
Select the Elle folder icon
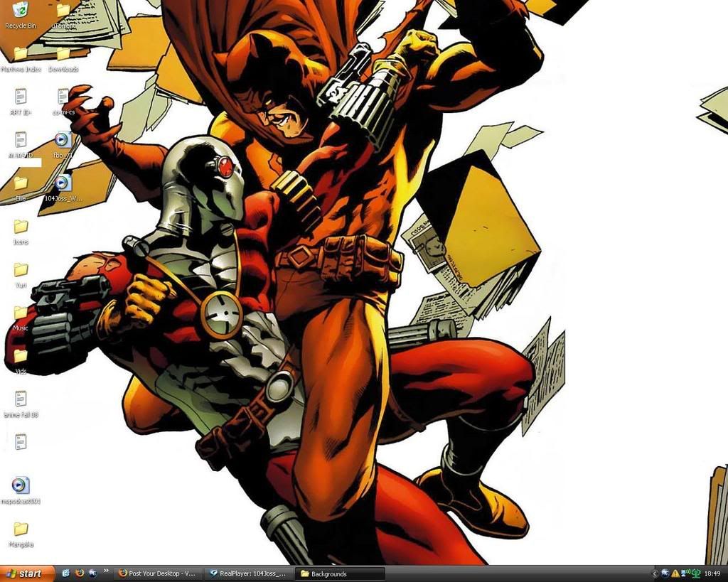[21, 183]
